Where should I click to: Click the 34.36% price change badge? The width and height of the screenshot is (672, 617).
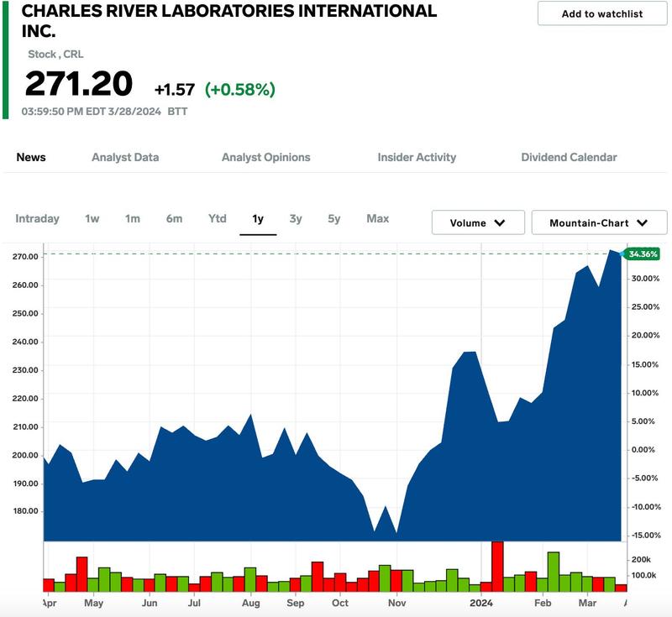tap(642, 254)
